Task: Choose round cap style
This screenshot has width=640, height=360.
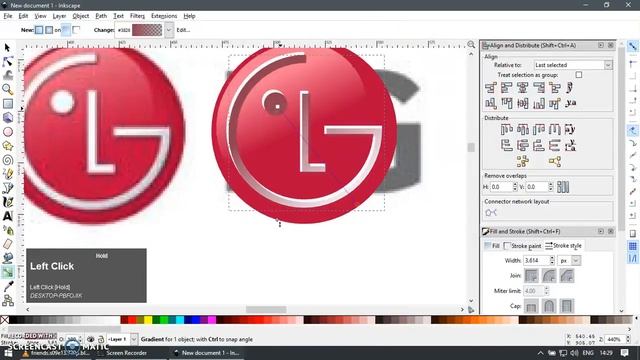Action: coord(549,306)
